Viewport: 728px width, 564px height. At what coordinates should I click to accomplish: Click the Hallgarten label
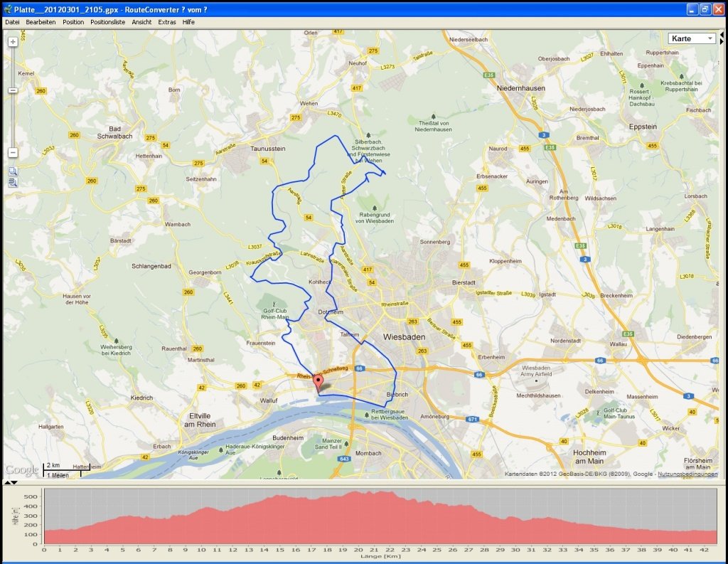pos(51,427)
